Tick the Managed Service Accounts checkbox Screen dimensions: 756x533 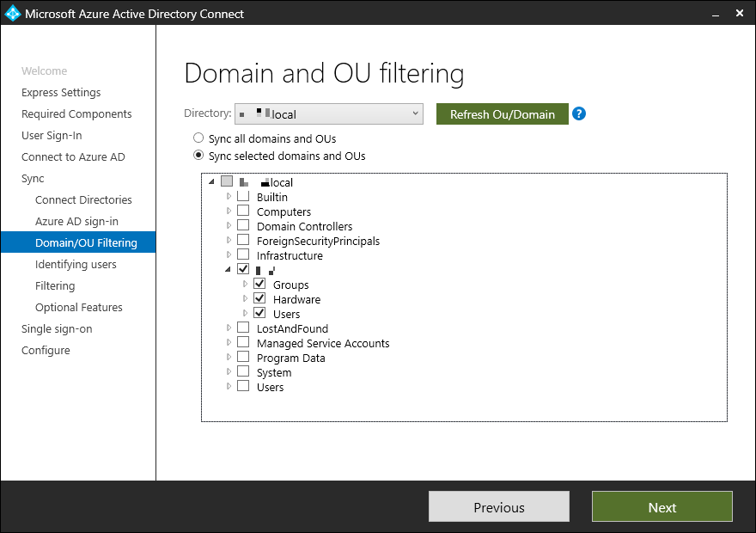[243, 343]
